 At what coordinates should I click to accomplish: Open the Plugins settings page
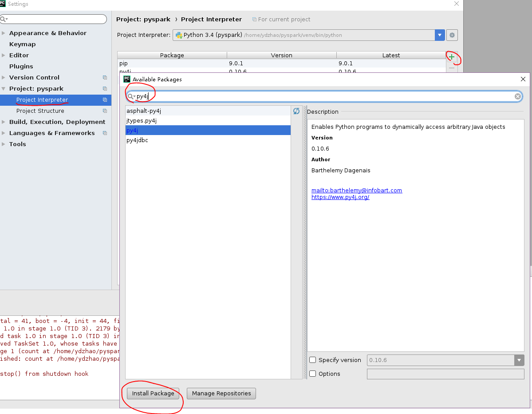(x=21, y=66)
